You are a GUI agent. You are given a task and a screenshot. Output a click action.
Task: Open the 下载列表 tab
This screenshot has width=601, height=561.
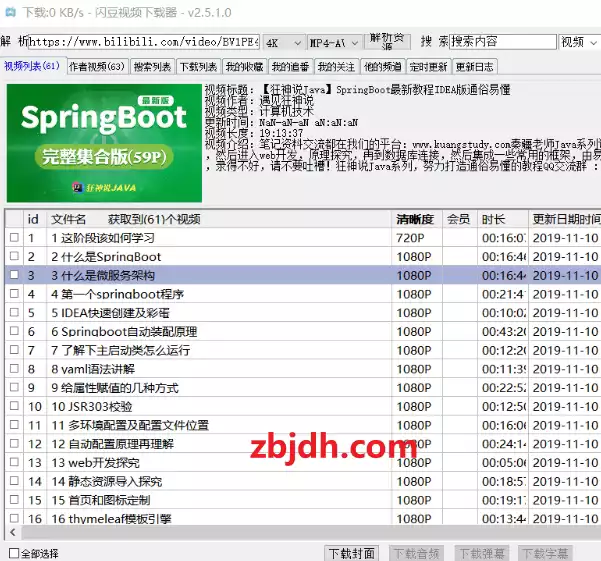(199, 67)
